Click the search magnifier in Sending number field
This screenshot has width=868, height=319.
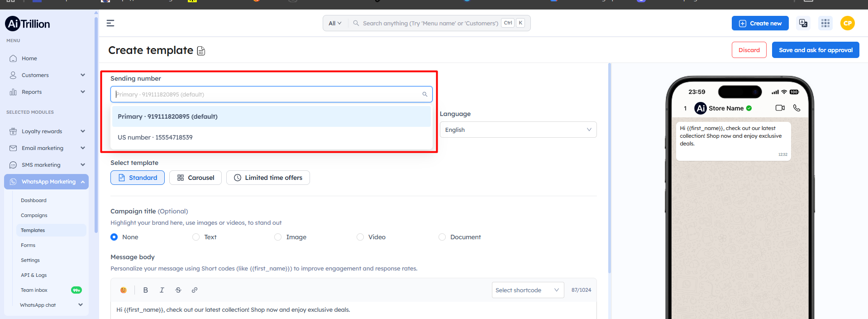tap(425, 94)
